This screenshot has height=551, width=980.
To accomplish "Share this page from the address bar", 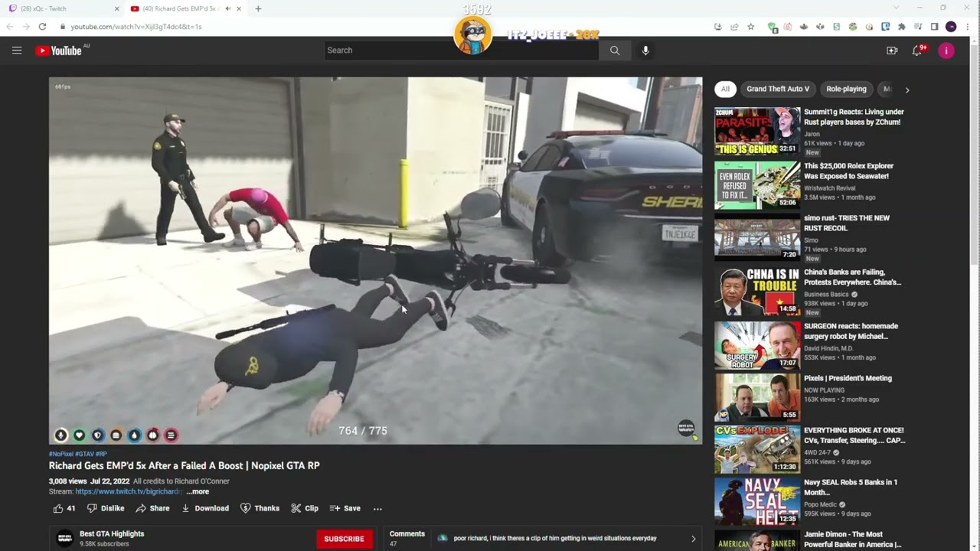I will (734, 26).
